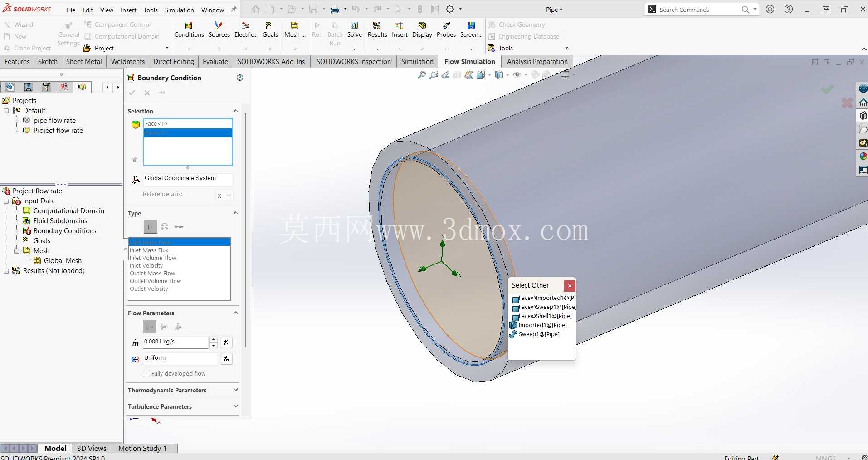Click the Search Commands field
The height and width of the screenshot is (460, 868).
pyautogui.click(x=697, y=10)
